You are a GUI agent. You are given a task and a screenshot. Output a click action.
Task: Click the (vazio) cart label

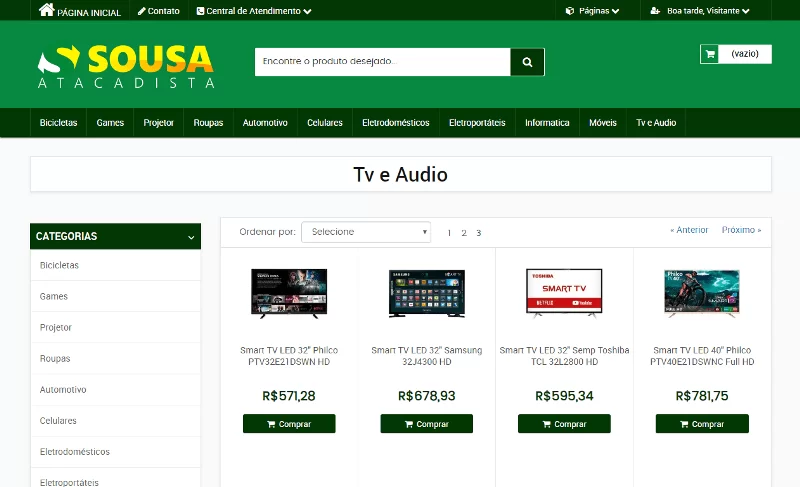coord(745,54)
